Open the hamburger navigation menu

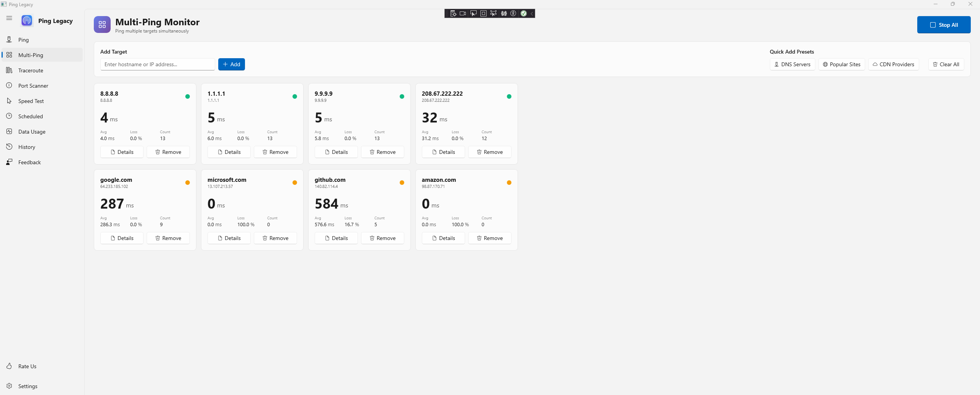[x=9, y=18]
